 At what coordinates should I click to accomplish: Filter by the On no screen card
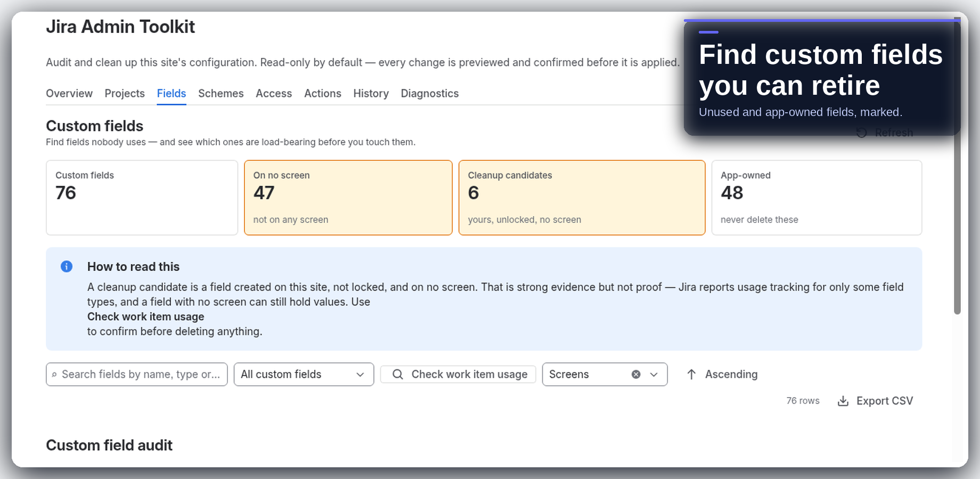(x=348, y=197)
